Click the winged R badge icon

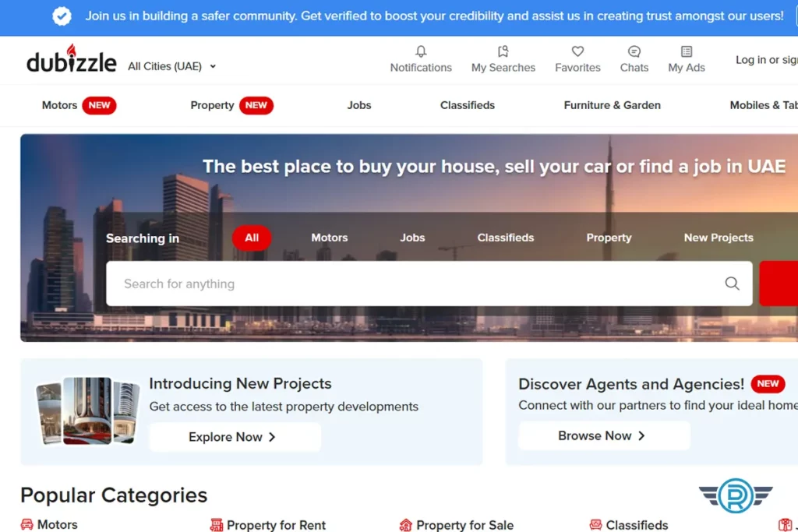point(736,495)
